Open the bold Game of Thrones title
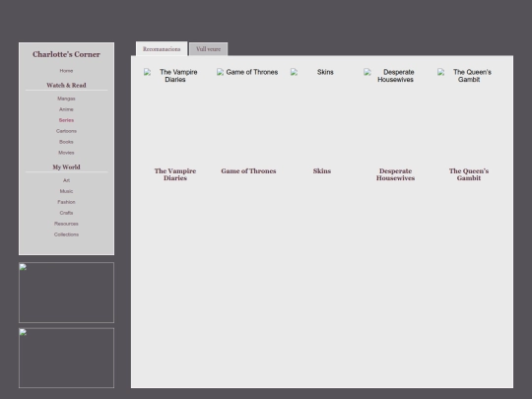Viewport: 532px width, 399px height. [248, 171]
